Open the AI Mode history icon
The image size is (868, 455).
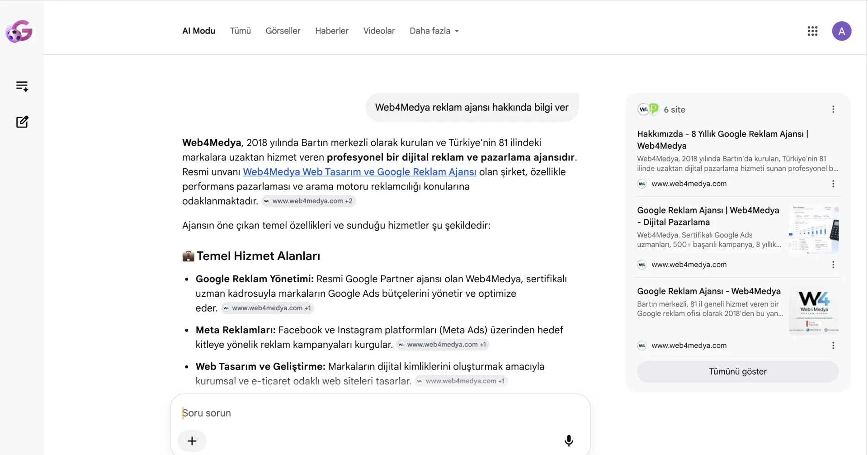pyautogui.click(x=22, y=86)
